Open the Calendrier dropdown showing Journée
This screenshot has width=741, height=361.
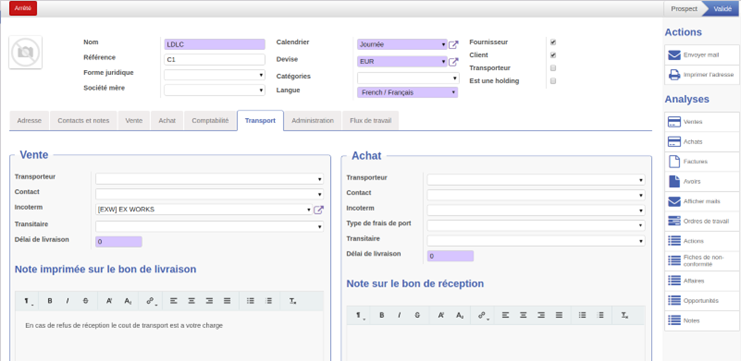point(402,44)
